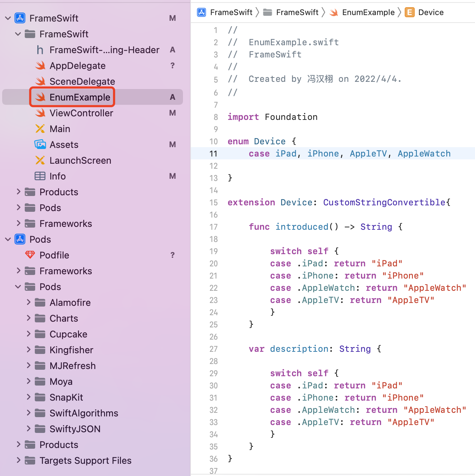Click the Kingfisher folder icon

pyautogui.click(x=40, y=350)
